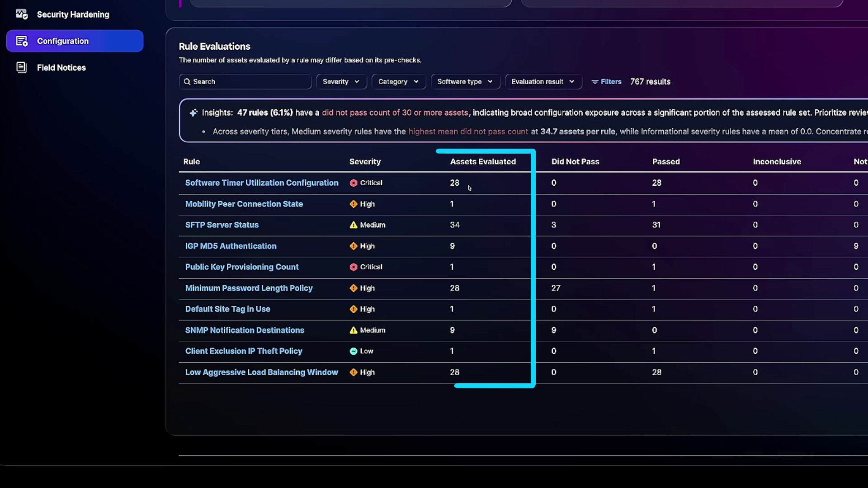Image resolution: width=868 pixels, height=488 pixels.
Task: Click High severity icon for Mobility Peer
Action: (354, 204)
